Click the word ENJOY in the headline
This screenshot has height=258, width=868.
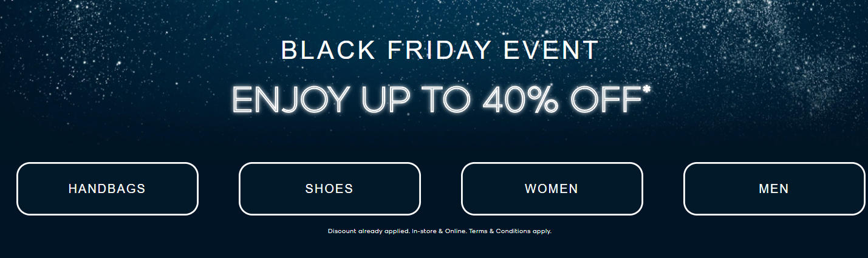[291, 99]
